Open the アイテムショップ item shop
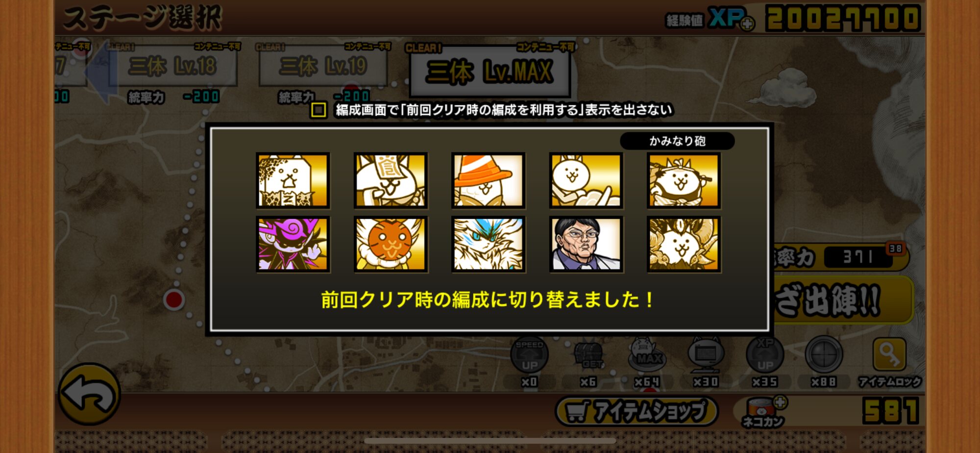The image size is (980, 453). click(x=637, y=411)
